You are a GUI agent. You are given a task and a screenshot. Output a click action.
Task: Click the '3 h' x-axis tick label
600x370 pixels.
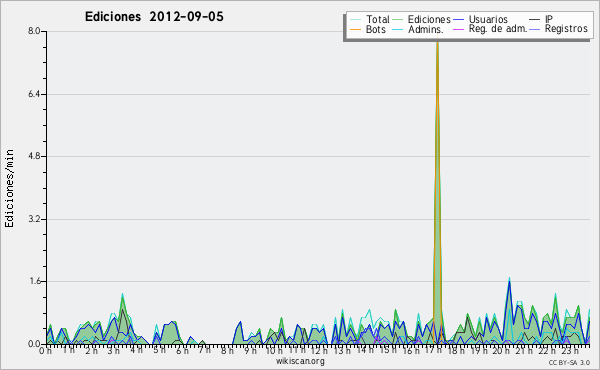[x=114, y=351]
